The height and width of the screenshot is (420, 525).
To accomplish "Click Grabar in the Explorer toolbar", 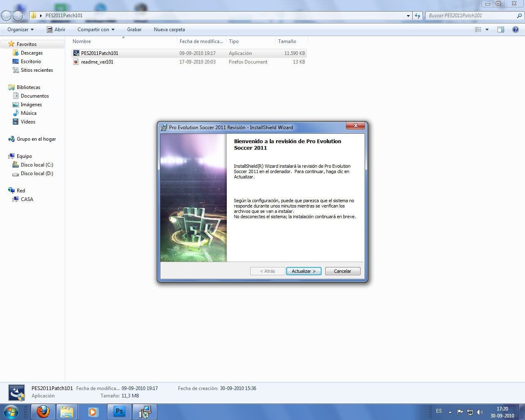I will click(x=134, y=30).
